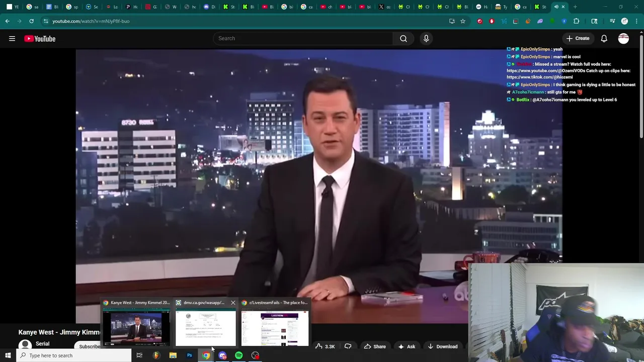Focus the YouTube search box

click(303, 38)
